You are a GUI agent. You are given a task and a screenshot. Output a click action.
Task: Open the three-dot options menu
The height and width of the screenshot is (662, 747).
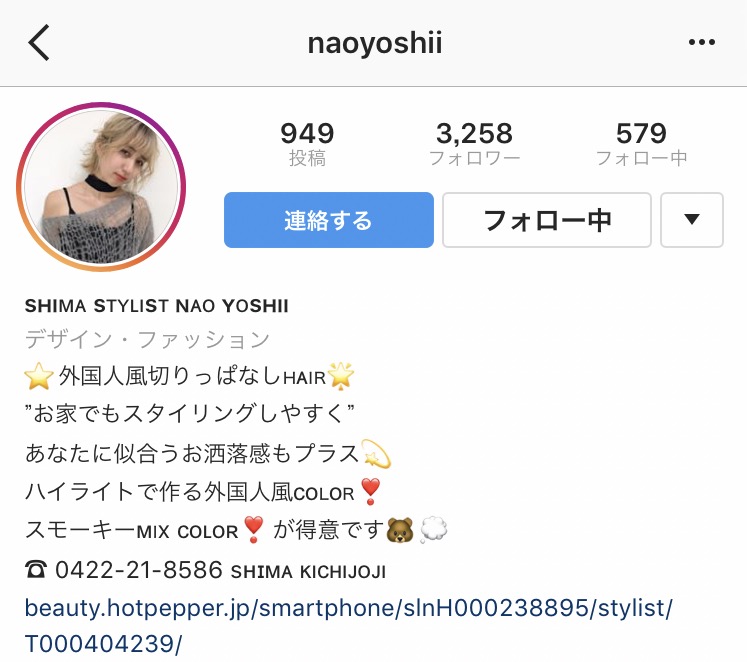[702, 42]
